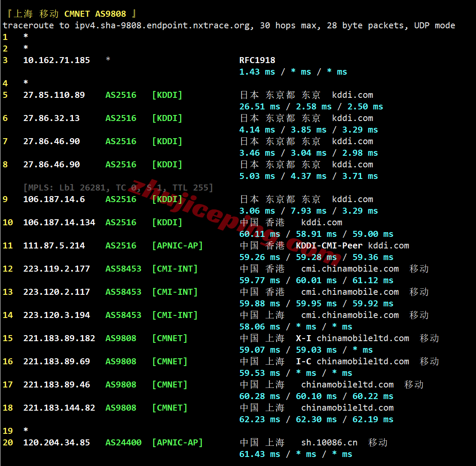Select IP 221.183.89.69 on hop 16
The image size is (476, 466).
click(x=57, y=361)
